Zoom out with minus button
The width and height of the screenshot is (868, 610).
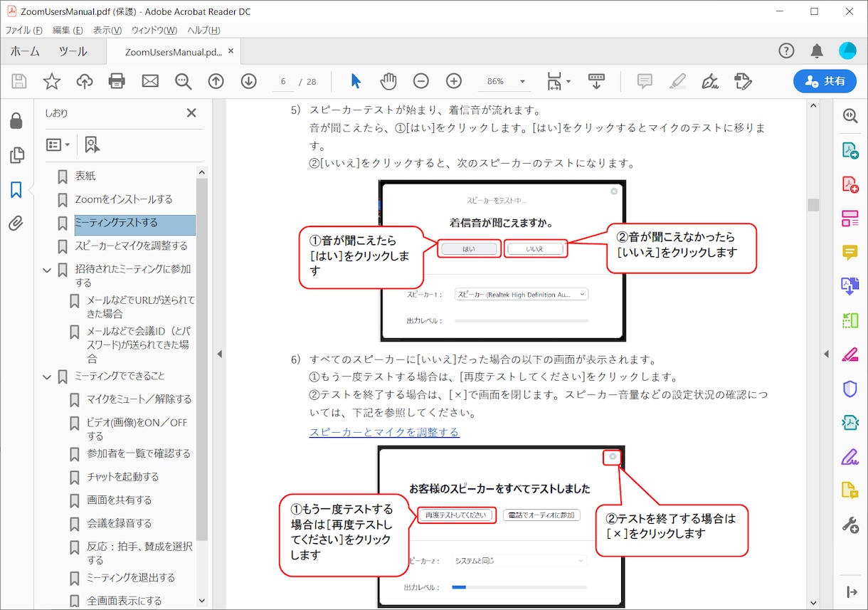tap(421, 81)
